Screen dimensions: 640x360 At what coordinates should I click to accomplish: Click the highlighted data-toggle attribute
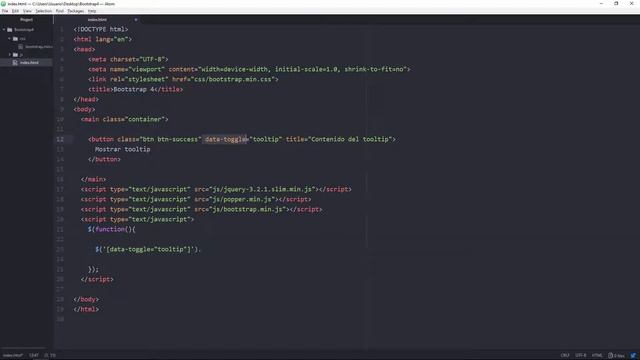click(x=225, y=139)
